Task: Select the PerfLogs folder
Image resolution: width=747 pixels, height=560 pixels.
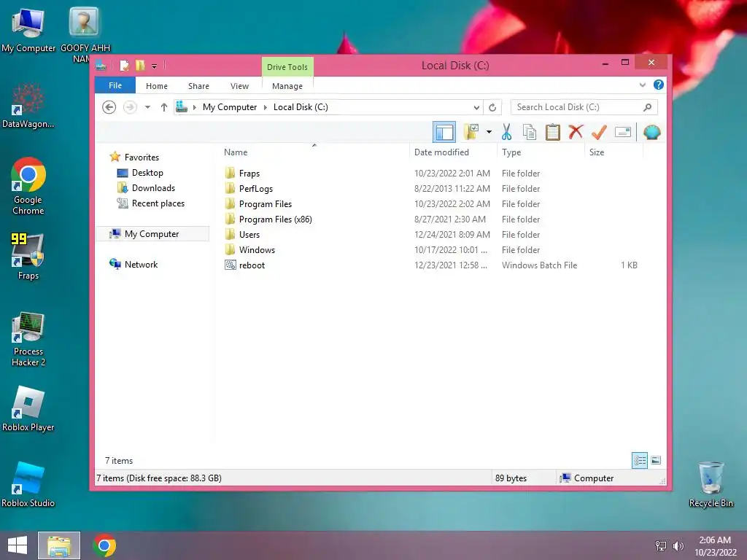Action: click(x=256, y=189)
